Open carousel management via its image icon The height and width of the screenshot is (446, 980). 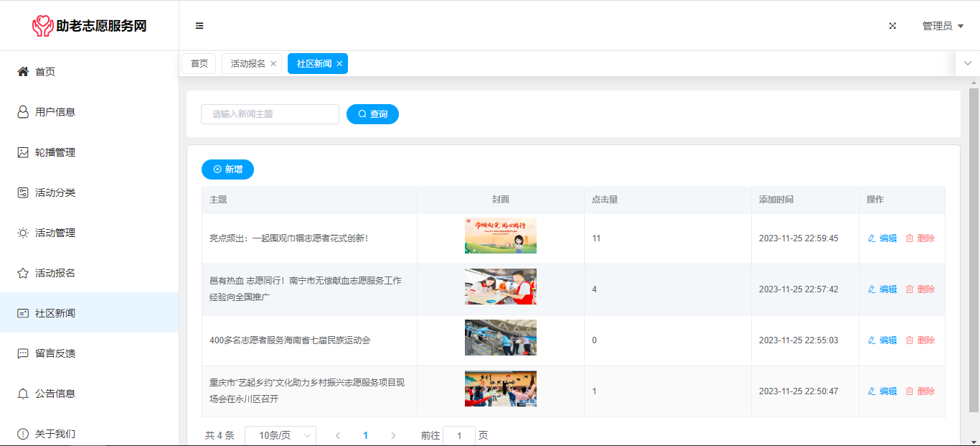point(23,152)
